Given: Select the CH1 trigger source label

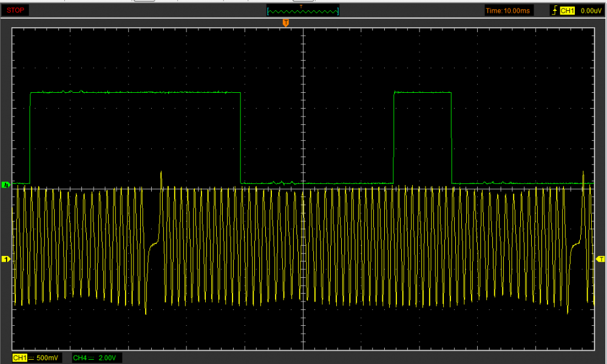Looking at the screenshot, I should (x=567, y=11).
